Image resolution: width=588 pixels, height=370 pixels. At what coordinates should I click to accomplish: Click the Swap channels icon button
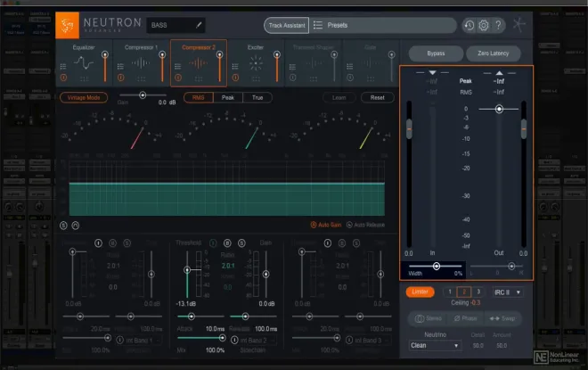[502, 318]
